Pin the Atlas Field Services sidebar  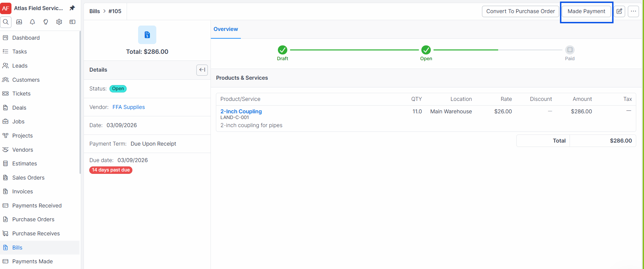pos(72,8)
